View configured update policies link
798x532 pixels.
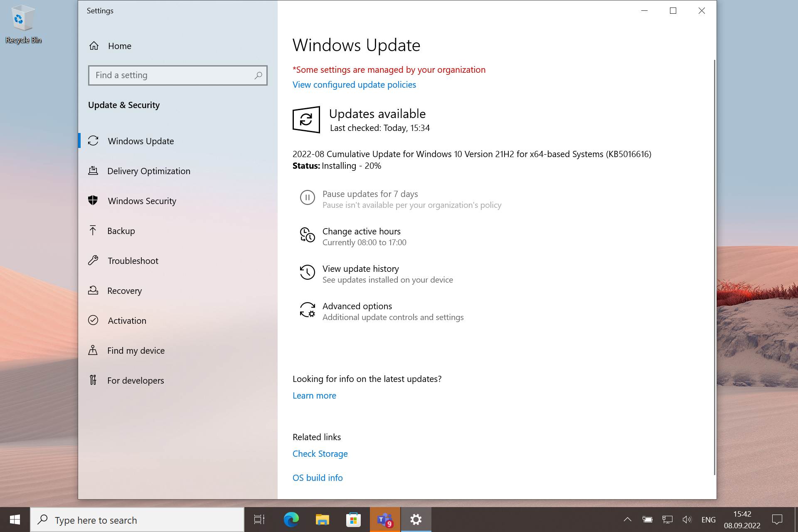354,84
